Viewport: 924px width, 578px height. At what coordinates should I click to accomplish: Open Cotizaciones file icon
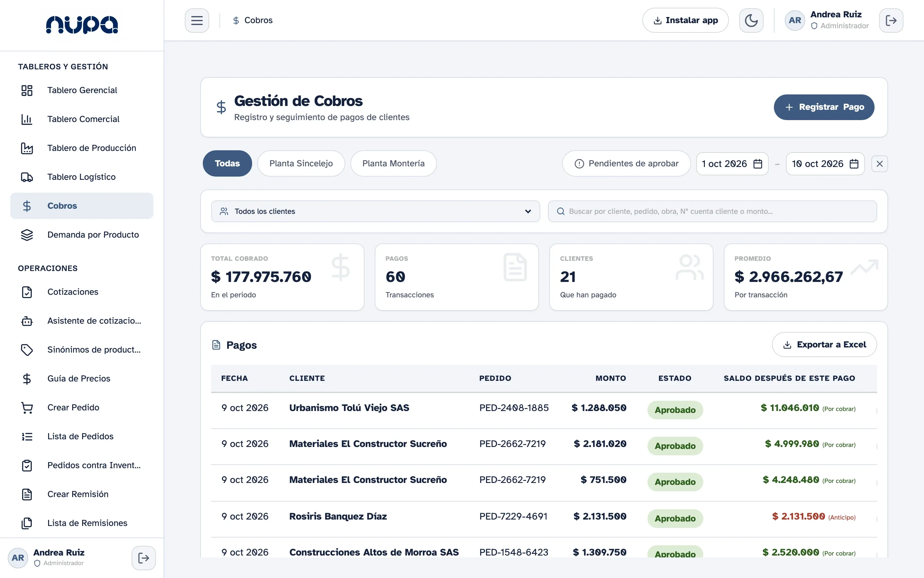pos(27,292)
